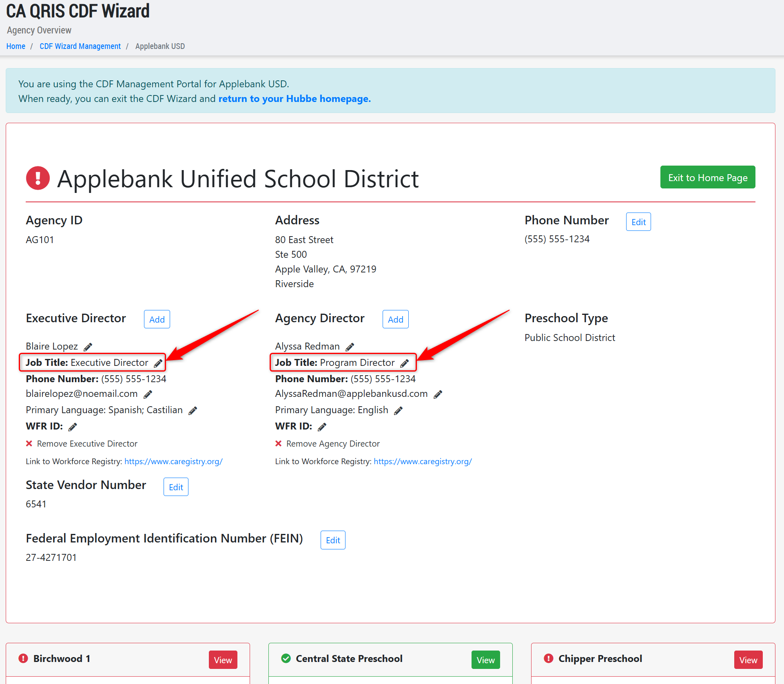Edit Executive Director WFR ID pencil
The width and height of the screenshot is (784, 684).
tap(73, 427)
